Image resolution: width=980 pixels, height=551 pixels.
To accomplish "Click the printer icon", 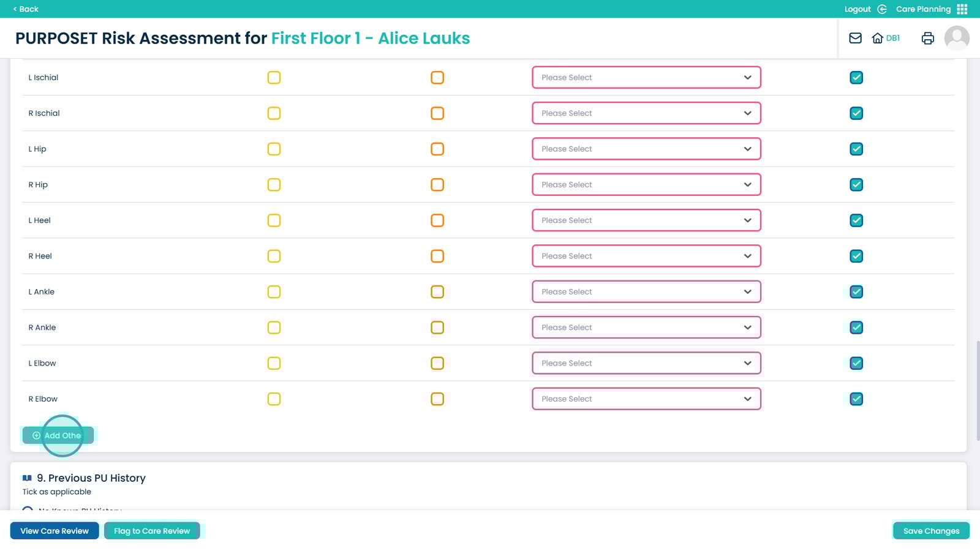I will 927,38.
